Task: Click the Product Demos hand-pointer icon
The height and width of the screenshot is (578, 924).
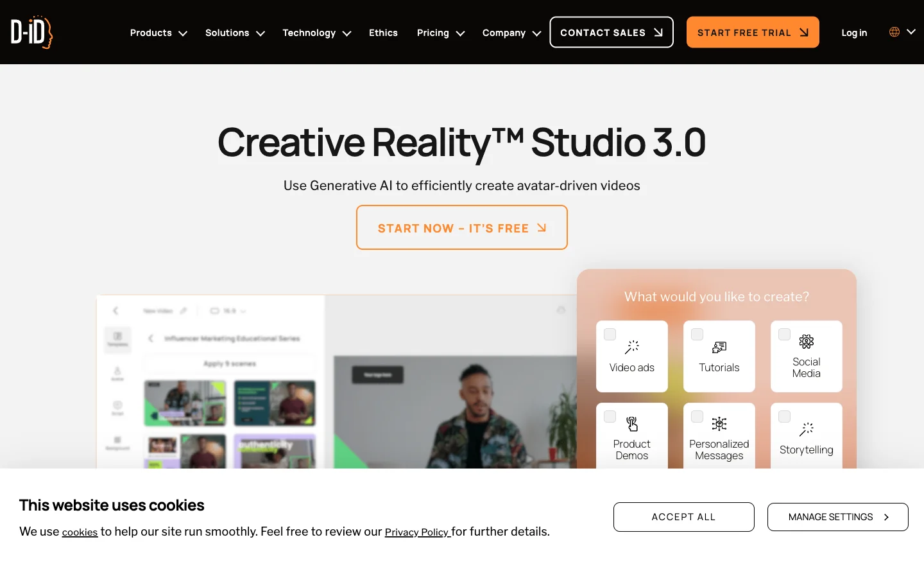Action: click(x=632, y=424)
